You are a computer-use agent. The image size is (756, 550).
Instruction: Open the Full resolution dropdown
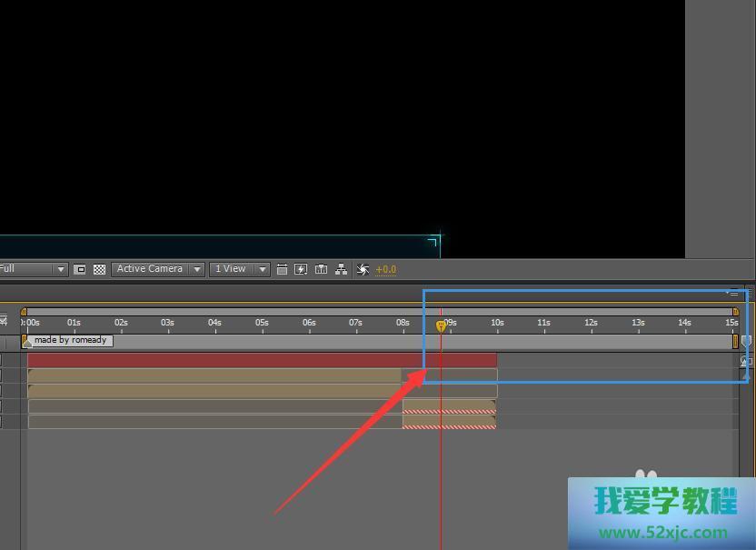(x=33, y=269)
